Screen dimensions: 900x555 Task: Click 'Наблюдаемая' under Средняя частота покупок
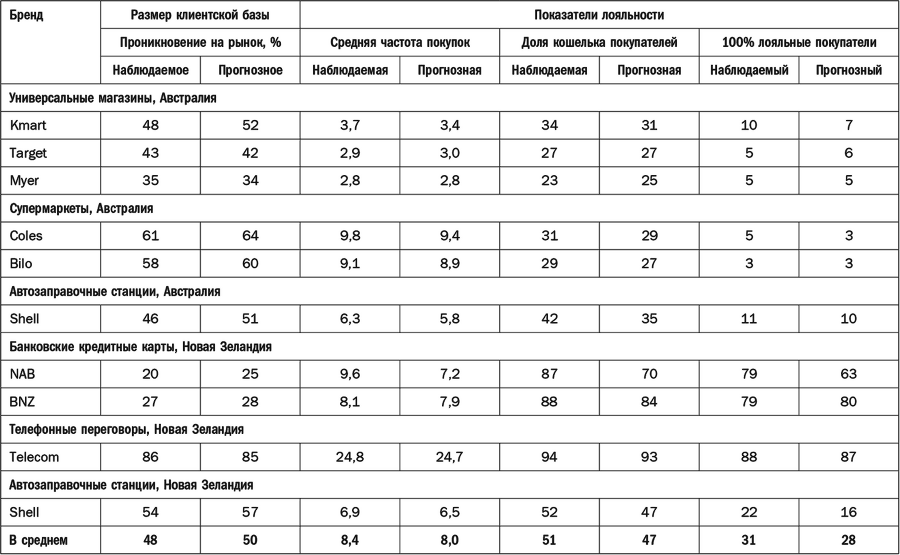pyautogui.click(x=350, y=70)
